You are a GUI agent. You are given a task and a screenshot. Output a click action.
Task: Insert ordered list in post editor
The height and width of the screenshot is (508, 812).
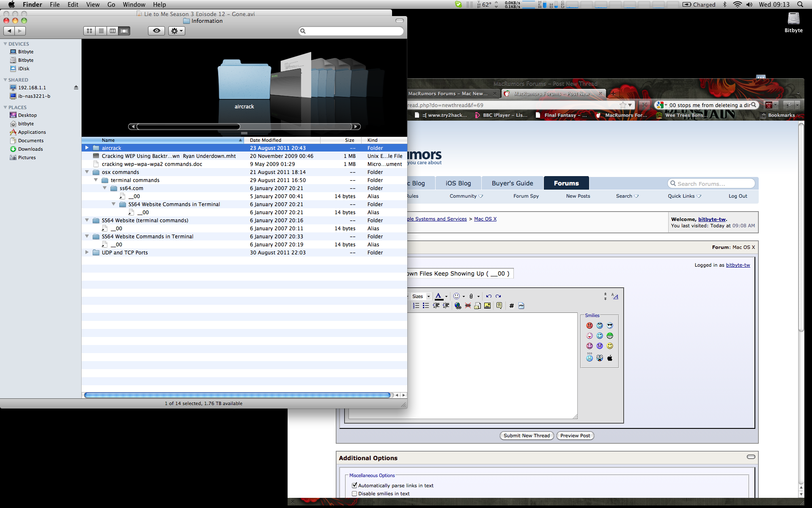(x=416, y=306)
